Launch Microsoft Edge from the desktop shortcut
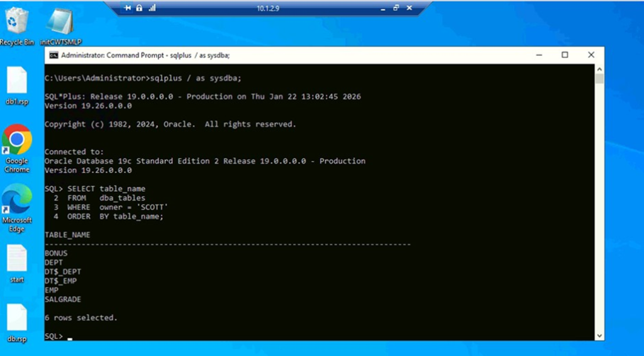This screenshot has width=644, height=356. coord(17,208)
